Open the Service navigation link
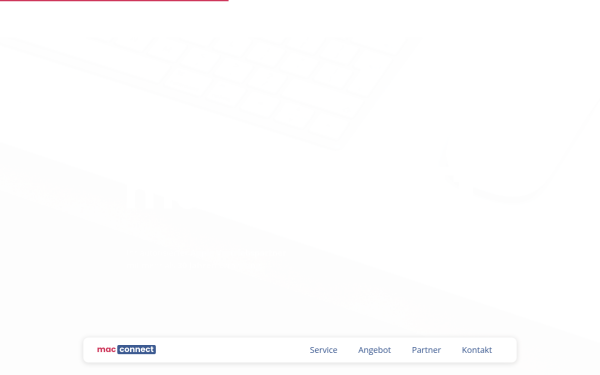Screen dimensions: 600x375 [x=323, y=350]
